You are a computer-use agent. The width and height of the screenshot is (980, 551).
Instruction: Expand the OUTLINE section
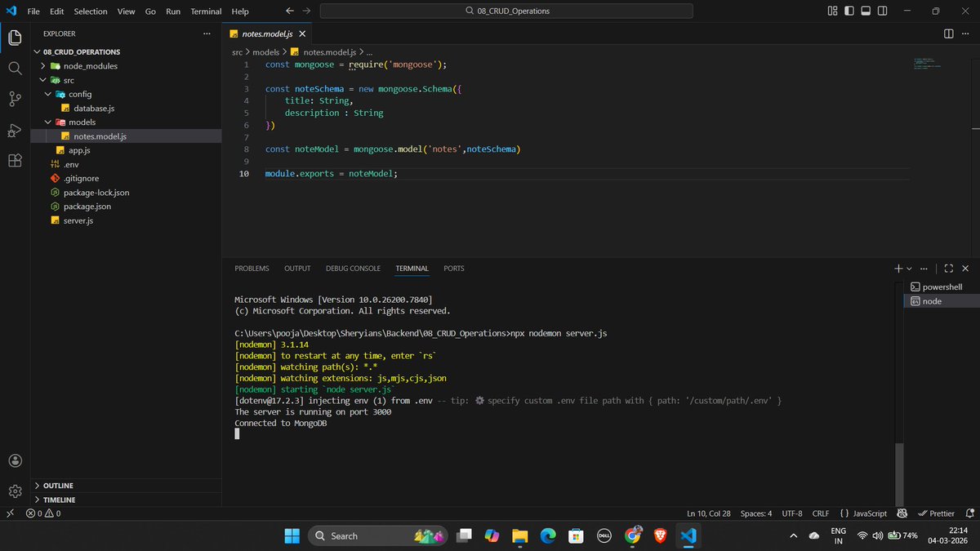tap(126, 486)
